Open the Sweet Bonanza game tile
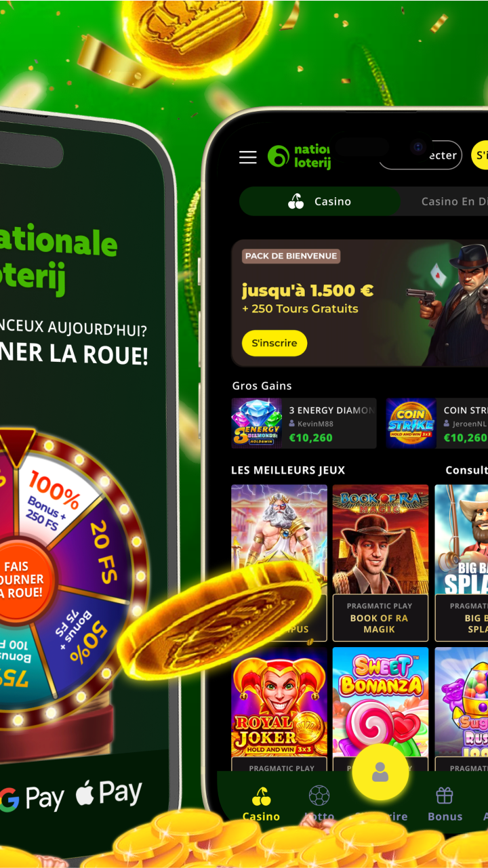Screen dimensions: 488x868 coord(380,705)
